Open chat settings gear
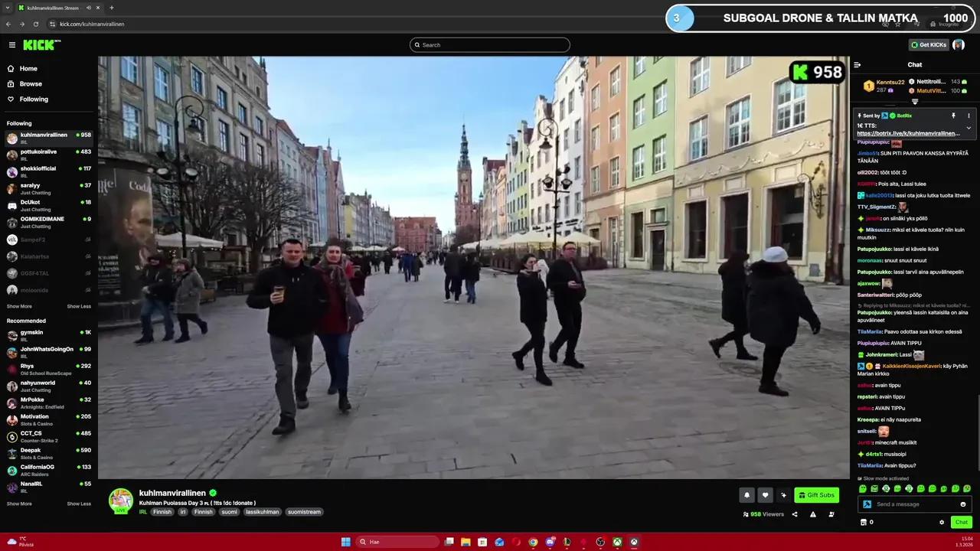 [x=942, y=522]
